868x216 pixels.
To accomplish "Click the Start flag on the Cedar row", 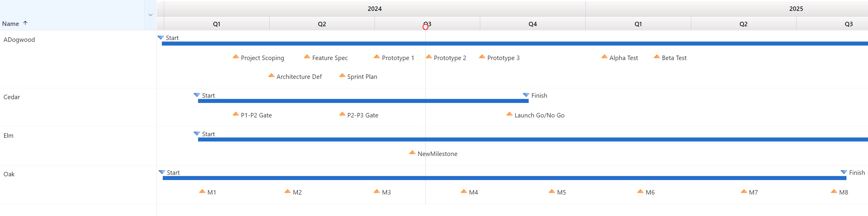I will click(197, 95).
